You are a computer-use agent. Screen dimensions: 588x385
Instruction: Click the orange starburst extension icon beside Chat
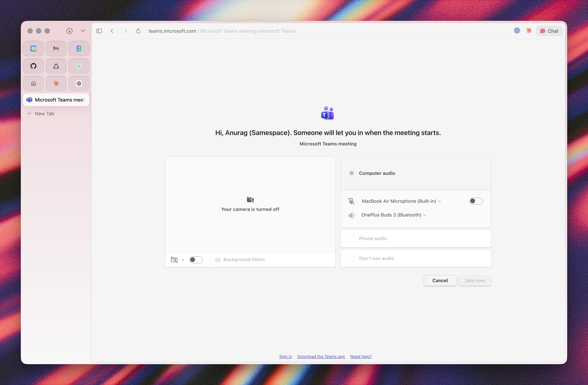coord(529,31)
